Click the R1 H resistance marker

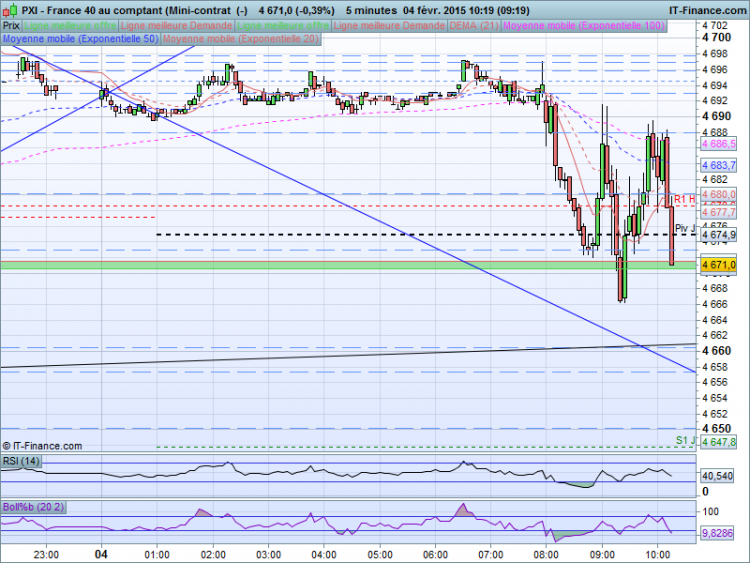click(x=684, y=199)
